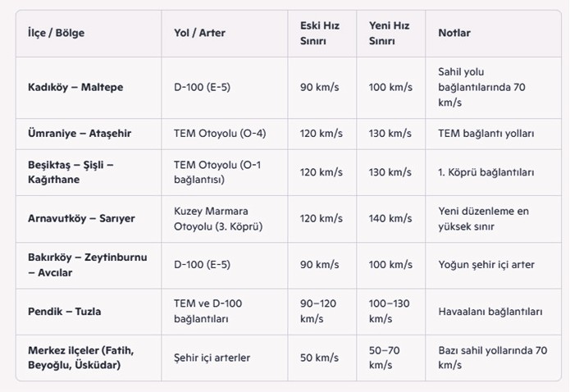Screen dimensions: 570x392
Task: Click the "Ümraniye – Ataşehir" cell
Action: [80, 133]
